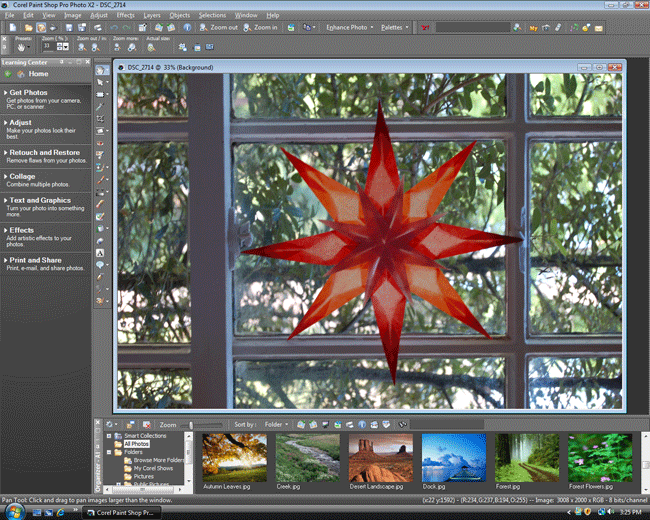Click the Zoom in button
The image size is (650, 520).
pyautogui.click(x=260, y=27)
